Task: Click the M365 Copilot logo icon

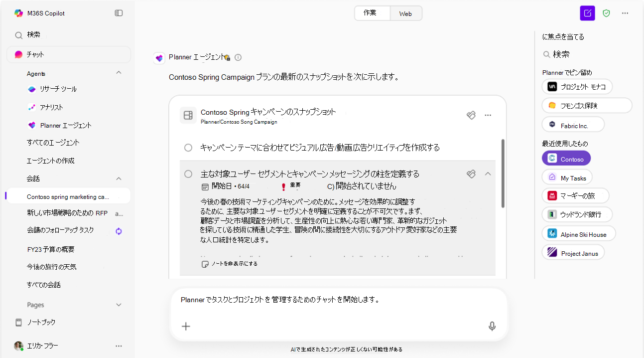Action: (x=18, y=13)
